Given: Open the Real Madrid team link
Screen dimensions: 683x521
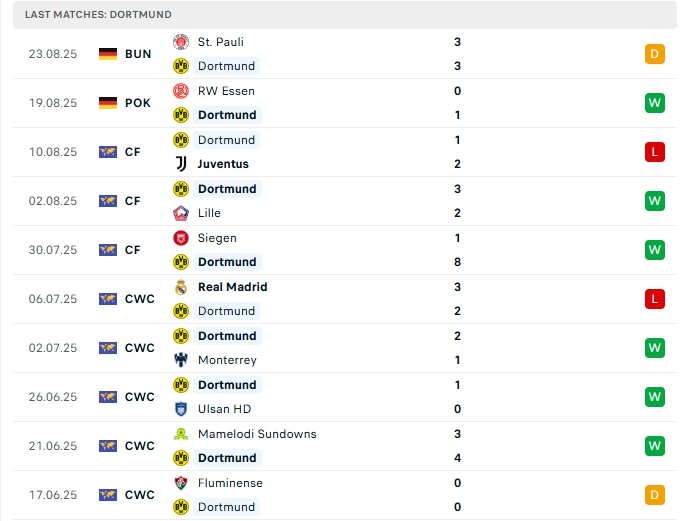Looking at the screenshot, I should 232,287.
